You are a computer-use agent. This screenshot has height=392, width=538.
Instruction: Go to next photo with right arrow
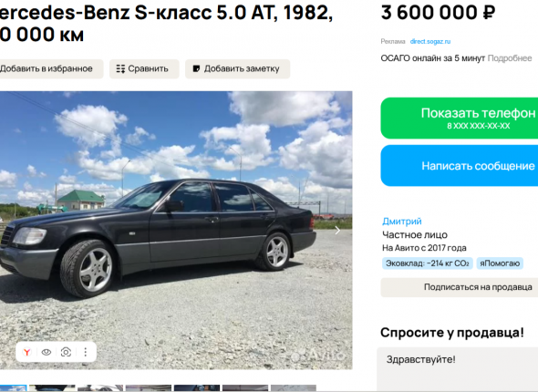pos(337,231)
